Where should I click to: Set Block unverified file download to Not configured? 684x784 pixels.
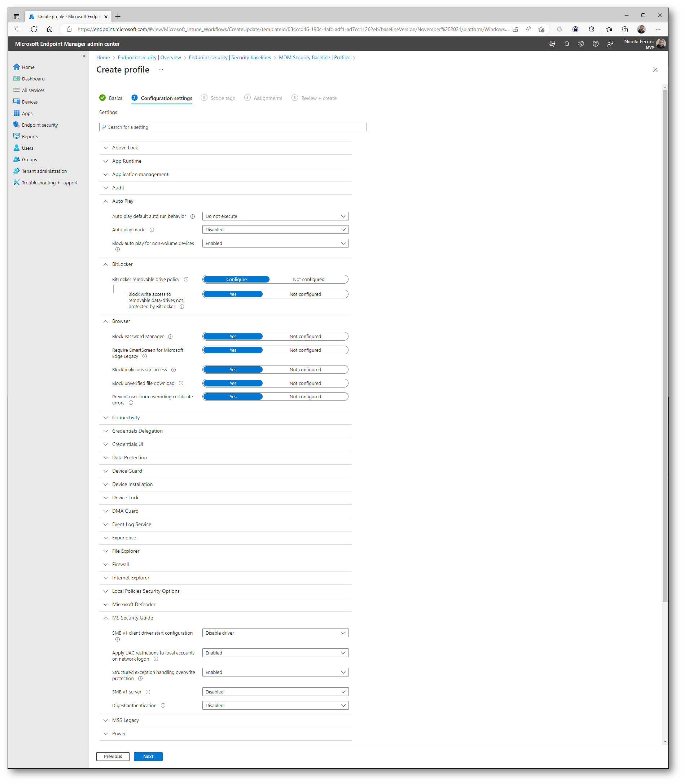tap(305, 384)
